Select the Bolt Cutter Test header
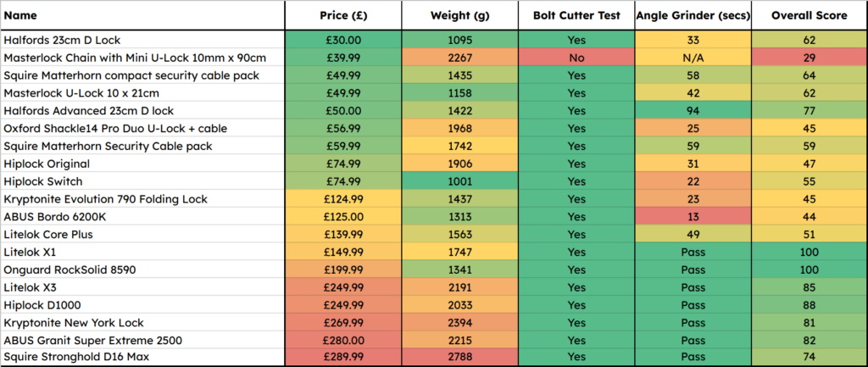Image resolution: width=868 pixels, height=367 pixels. point(576,15)
